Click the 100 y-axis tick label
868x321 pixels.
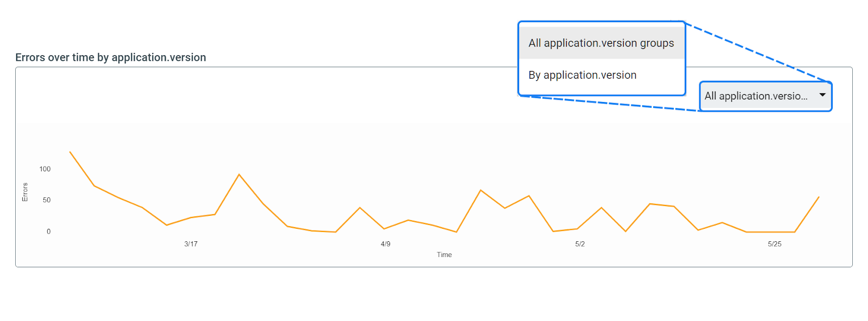coord(45,169)
